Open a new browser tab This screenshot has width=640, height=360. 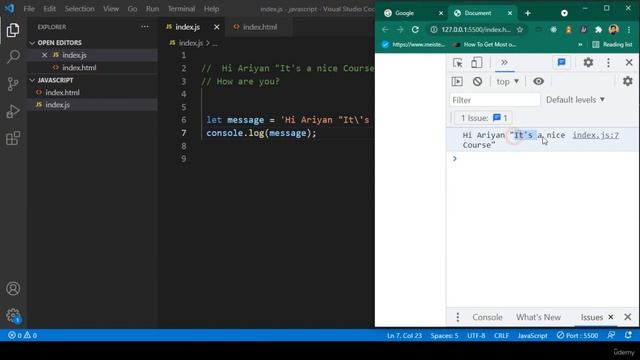(528, 13)
